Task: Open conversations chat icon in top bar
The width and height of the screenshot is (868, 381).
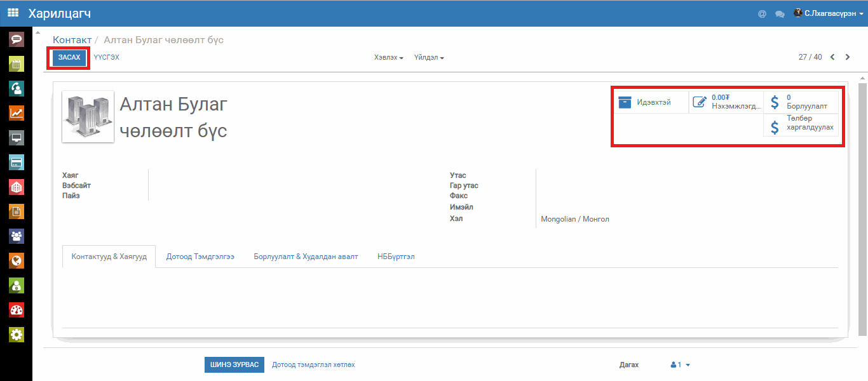Action: click(780, 13)
